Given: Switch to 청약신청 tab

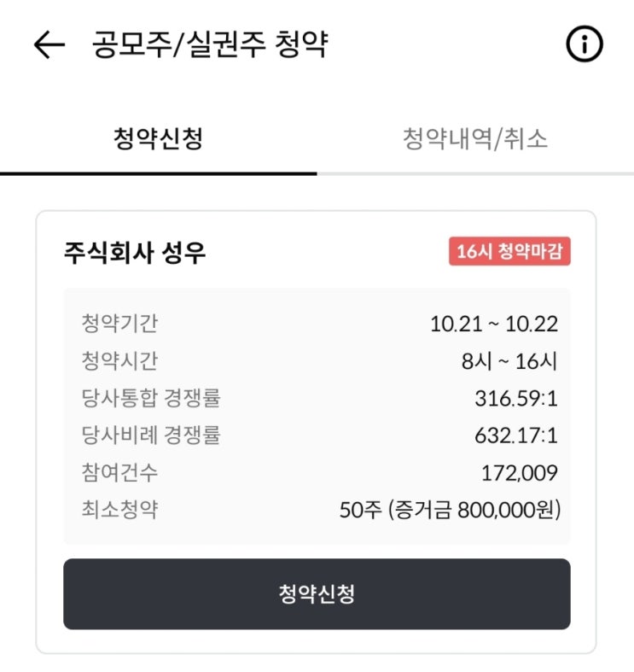Looking at the screenshot, I should coord(158,138).
